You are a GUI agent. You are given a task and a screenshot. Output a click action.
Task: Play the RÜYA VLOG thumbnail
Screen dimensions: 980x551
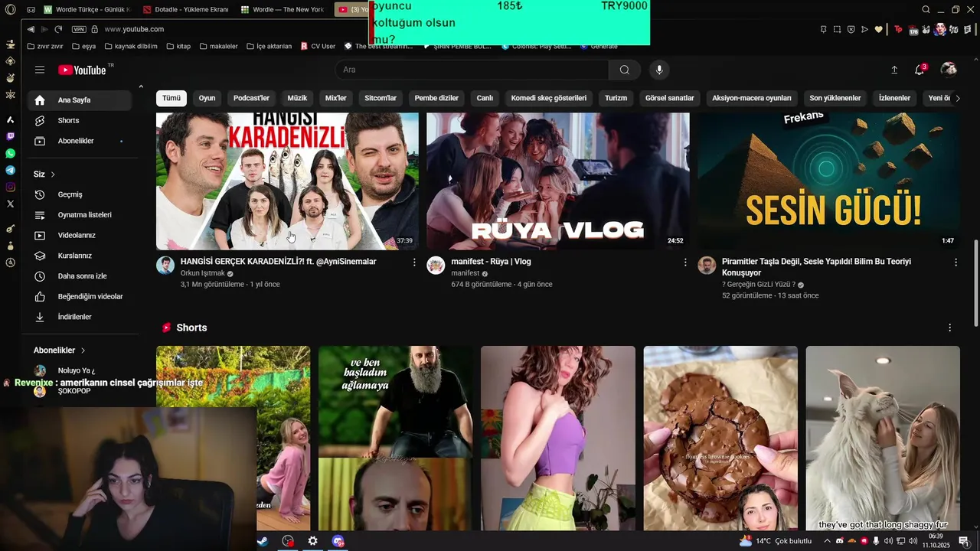[x=558, y=181]
